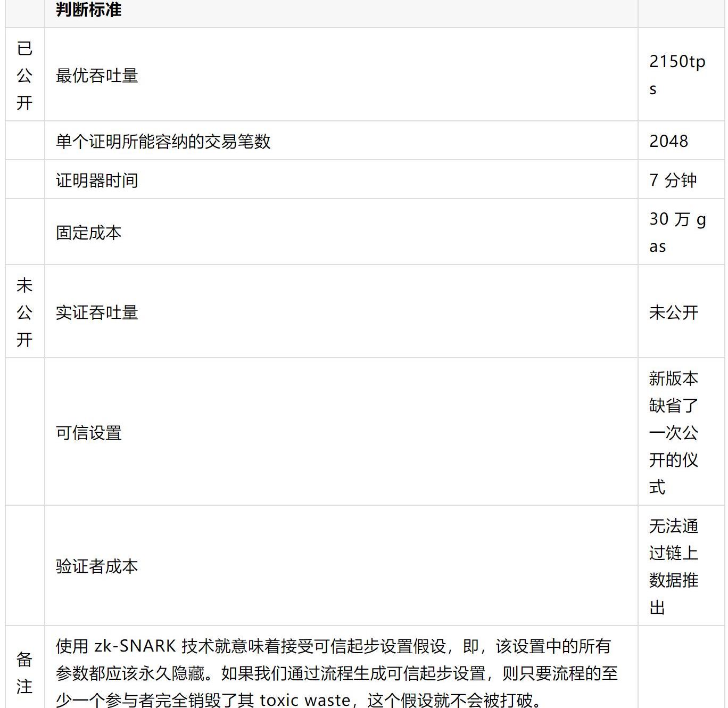
Task: Click the 备注 row label
Action: pyautogui.click(x=24, y=673)
